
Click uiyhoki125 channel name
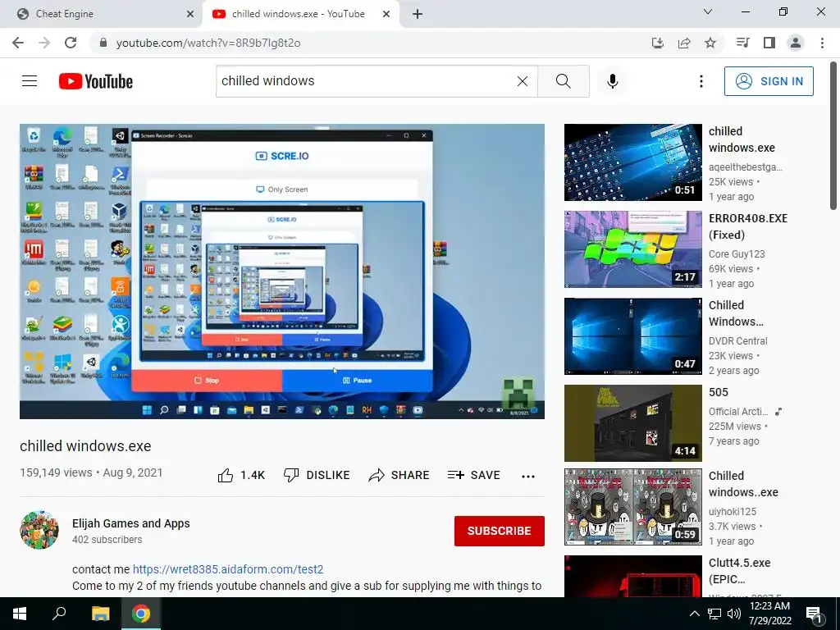(733, 512)
